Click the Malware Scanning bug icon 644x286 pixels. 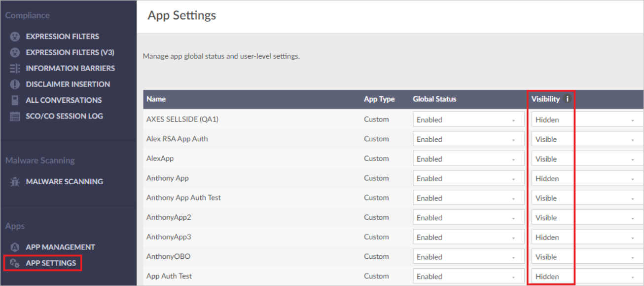(14, 181)
